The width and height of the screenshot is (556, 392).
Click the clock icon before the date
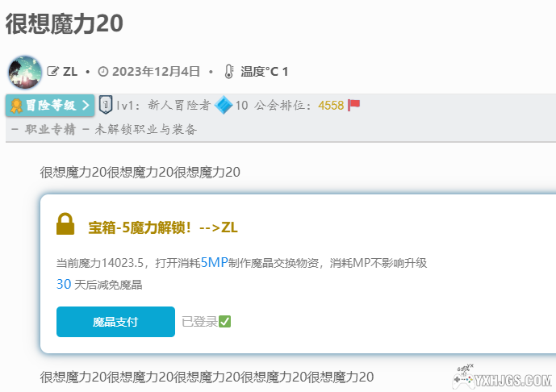point(102,72)
